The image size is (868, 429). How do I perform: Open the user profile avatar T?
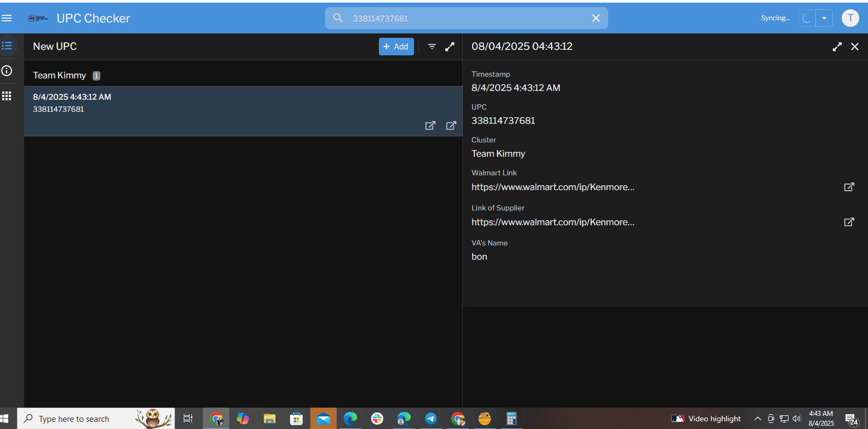tap(850, 18)
